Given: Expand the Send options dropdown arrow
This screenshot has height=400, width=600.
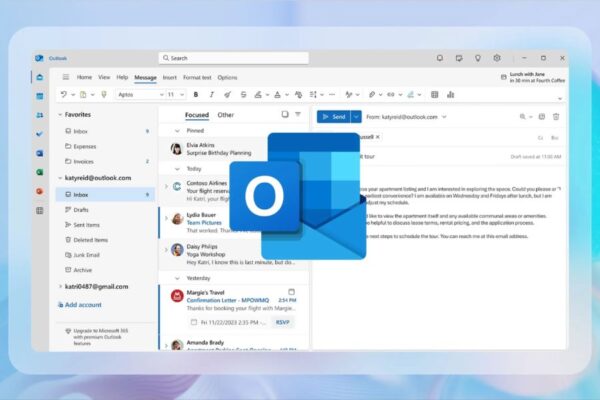Looking at the screenshot, I should pos(356,116).
